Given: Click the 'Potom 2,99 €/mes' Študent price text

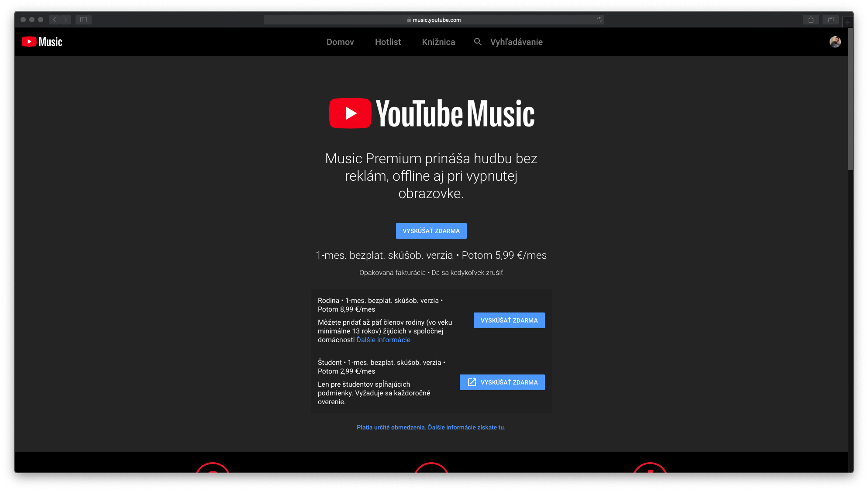Looking at the screenshot, I should click(346, 371).
